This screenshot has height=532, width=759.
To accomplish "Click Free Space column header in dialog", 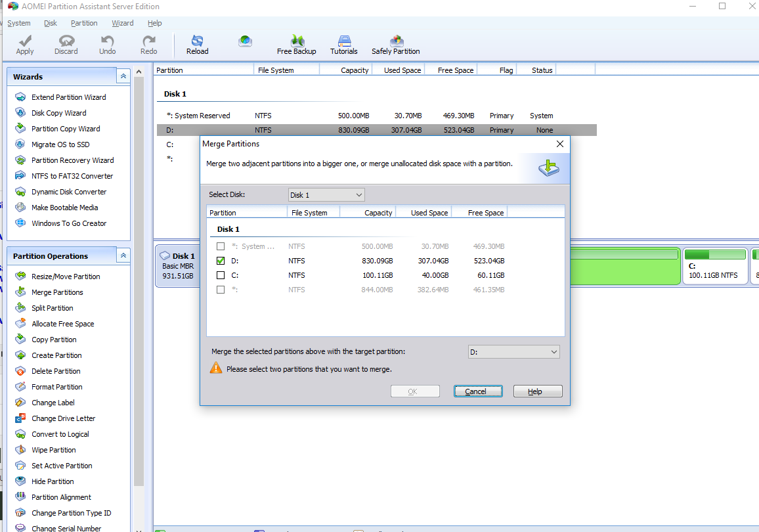I will tap(480, 213).
